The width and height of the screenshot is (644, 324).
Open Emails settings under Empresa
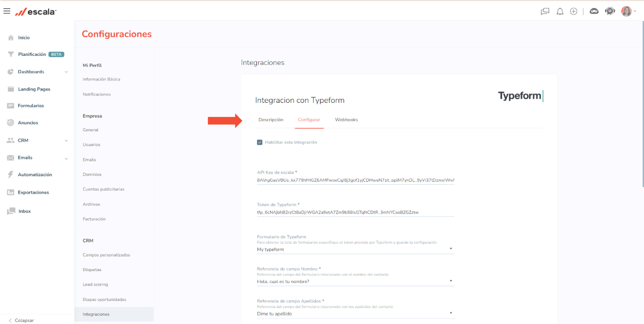click(x=89, y=160)
